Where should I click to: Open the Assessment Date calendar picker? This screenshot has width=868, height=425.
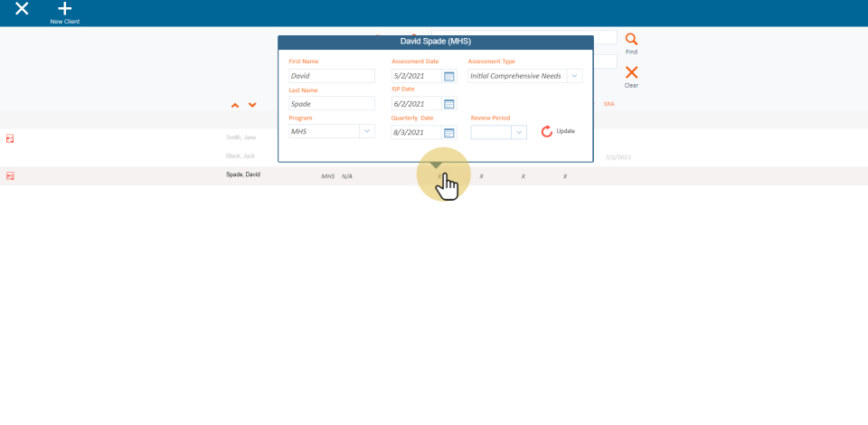click(x=449, y=76)
